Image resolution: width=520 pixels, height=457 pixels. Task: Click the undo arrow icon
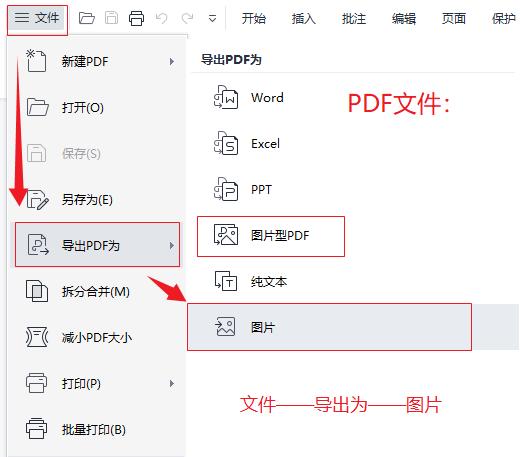pos(162,18)
